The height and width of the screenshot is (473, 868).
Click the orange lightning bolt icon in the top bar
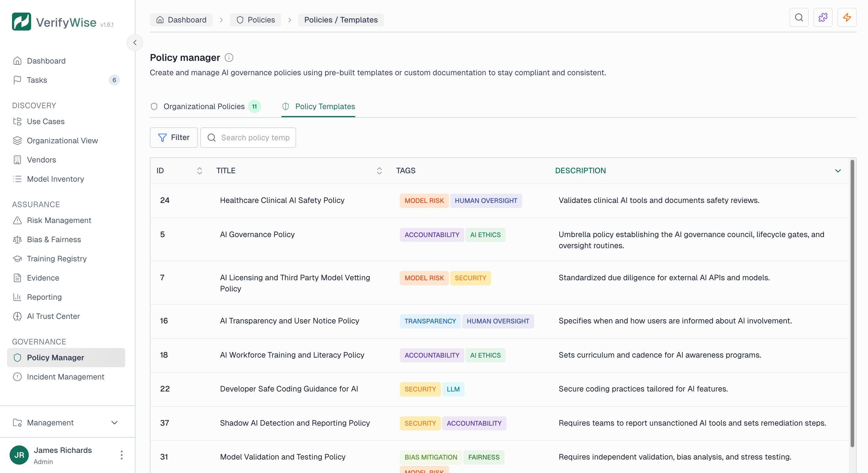coord(847,17)
